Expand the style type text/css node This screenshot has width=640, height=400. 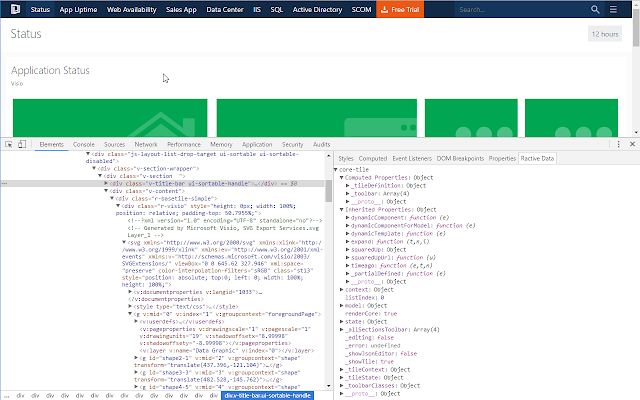click(x=130, y=306)
